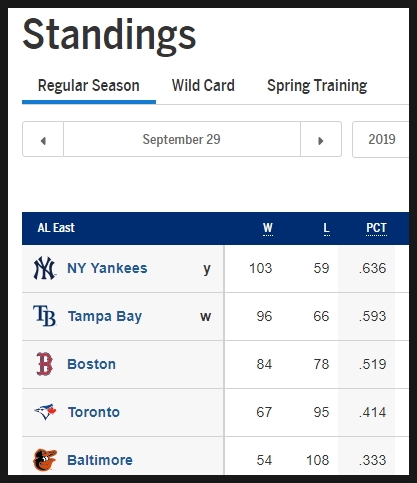
Task: Open the September 29 date picker
Action: click(182, 139)
